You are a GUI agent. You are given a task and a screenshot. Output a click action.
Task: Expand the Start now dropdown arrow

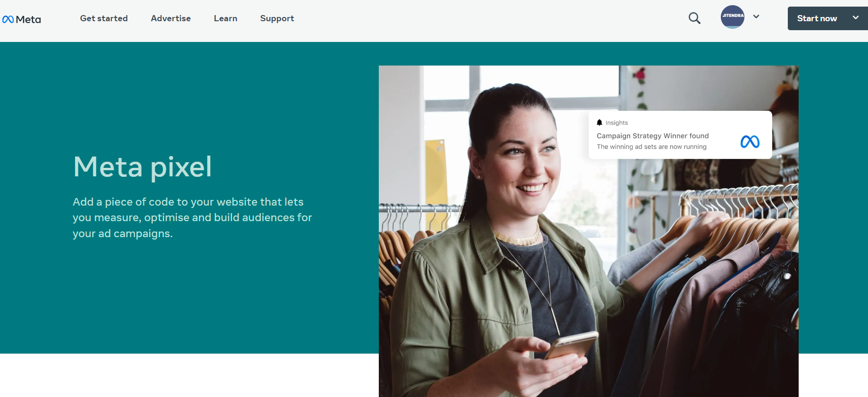(856, 17)
